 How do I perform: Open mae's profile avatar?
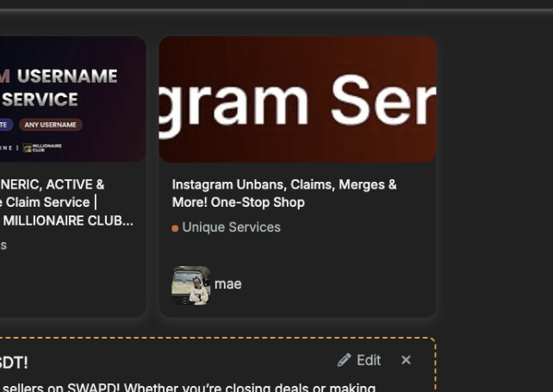(191, 285)
